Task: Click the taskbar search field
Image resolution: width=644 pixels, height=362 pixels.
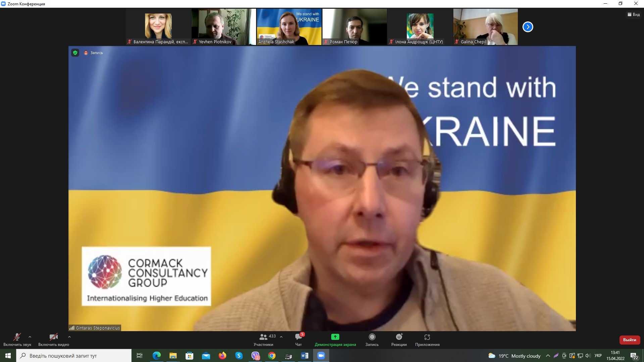Action: (74, 356)
